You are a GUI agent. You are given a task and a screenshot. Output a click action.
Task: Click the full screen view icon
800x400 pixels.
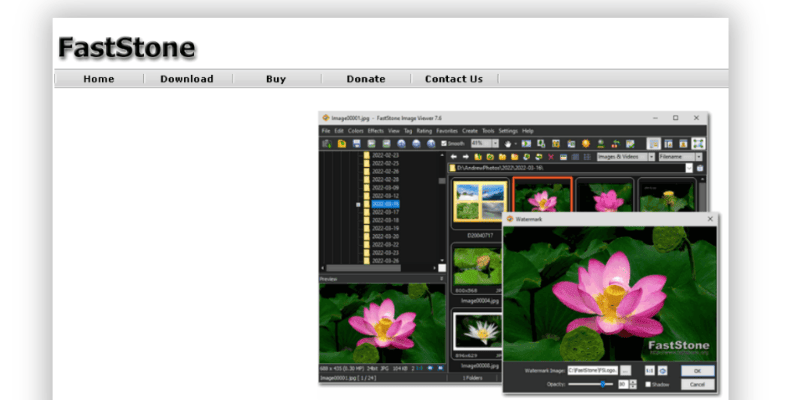click(697, 144)
